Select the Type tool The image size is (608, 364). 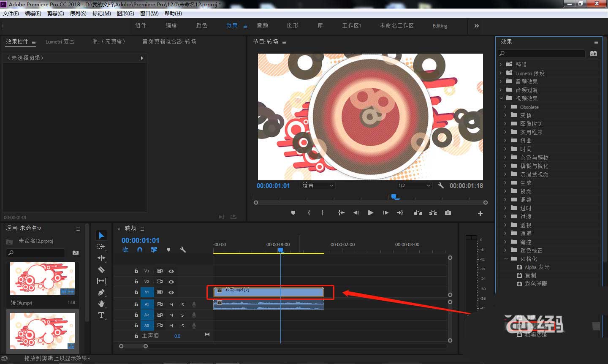(101, 315)
